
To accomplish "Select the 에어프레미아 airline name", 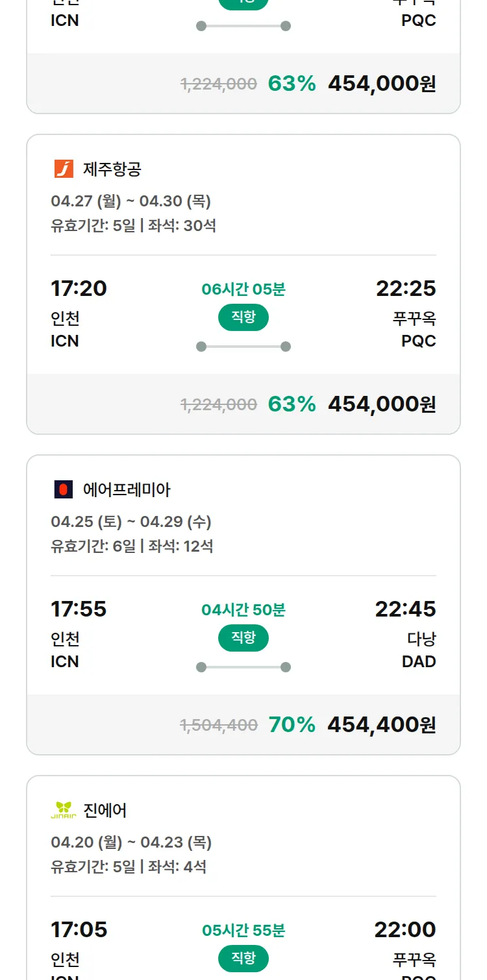I will point(127,490).
